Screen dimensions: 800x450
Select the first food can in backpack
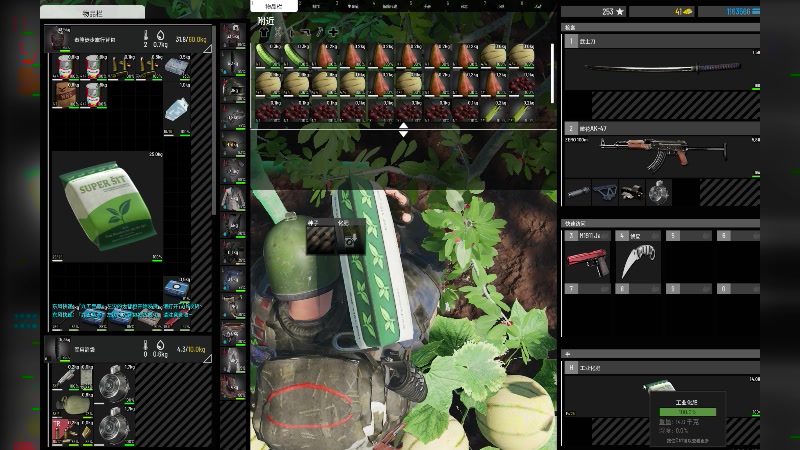65,67
